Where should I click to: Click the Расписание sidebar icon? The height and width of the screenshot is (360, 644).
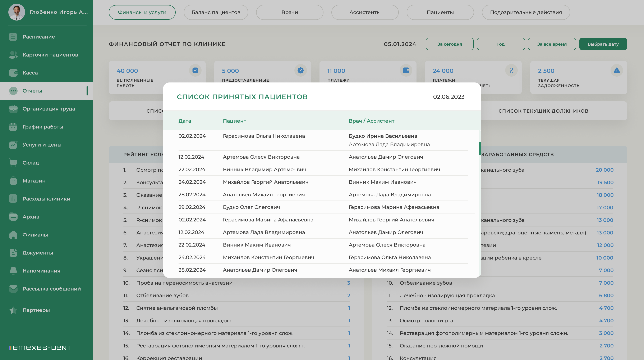[13, 37]
